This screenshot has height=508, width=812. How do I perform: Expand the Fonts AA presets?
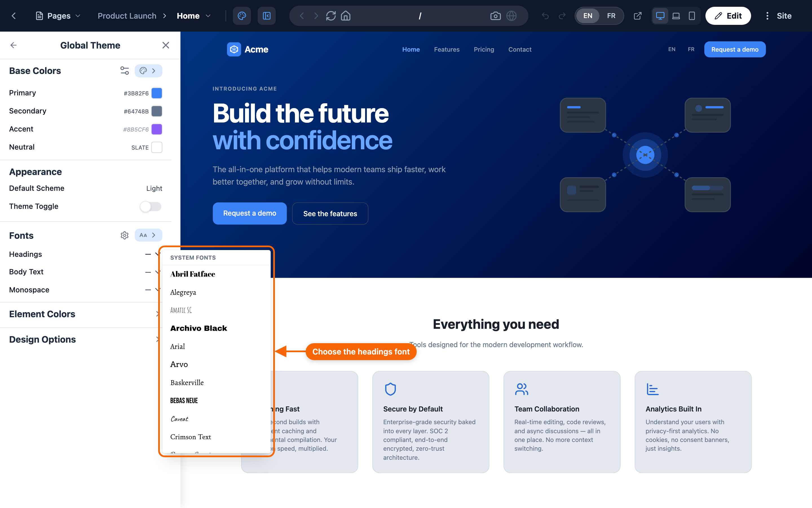point(148,235)
